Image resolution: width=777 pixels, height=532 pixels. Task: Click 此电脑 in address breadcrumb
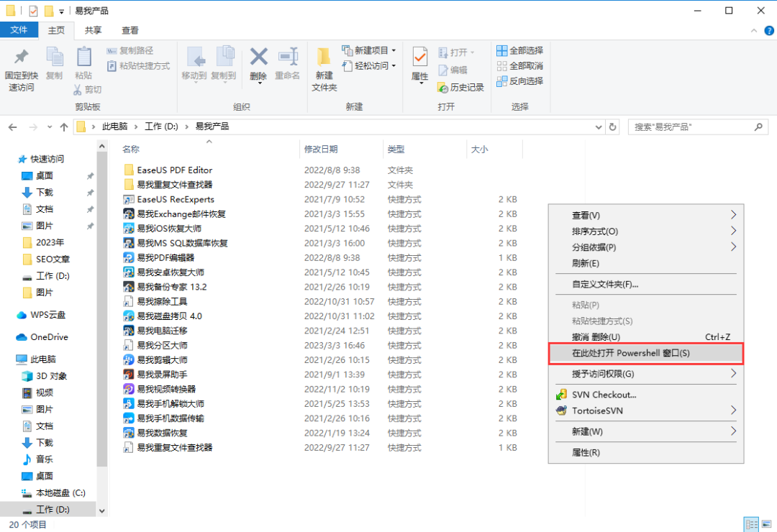click(114, 127)
